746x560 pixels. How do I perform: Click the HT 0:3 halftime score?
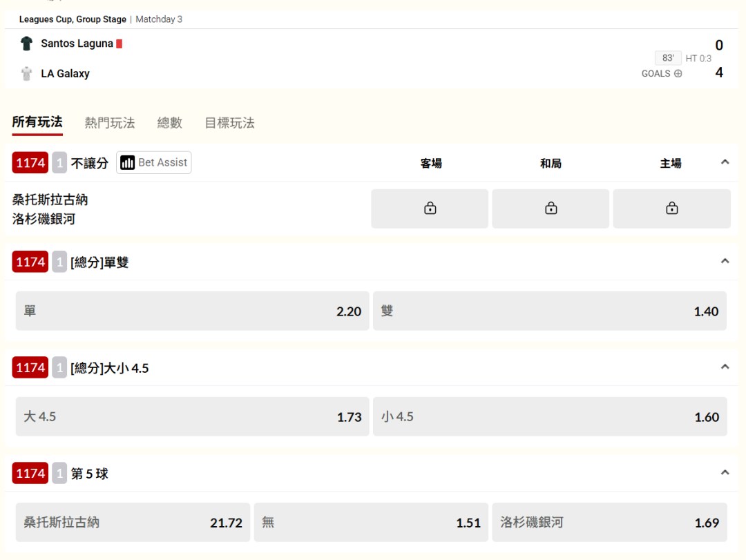click(698, 59)
